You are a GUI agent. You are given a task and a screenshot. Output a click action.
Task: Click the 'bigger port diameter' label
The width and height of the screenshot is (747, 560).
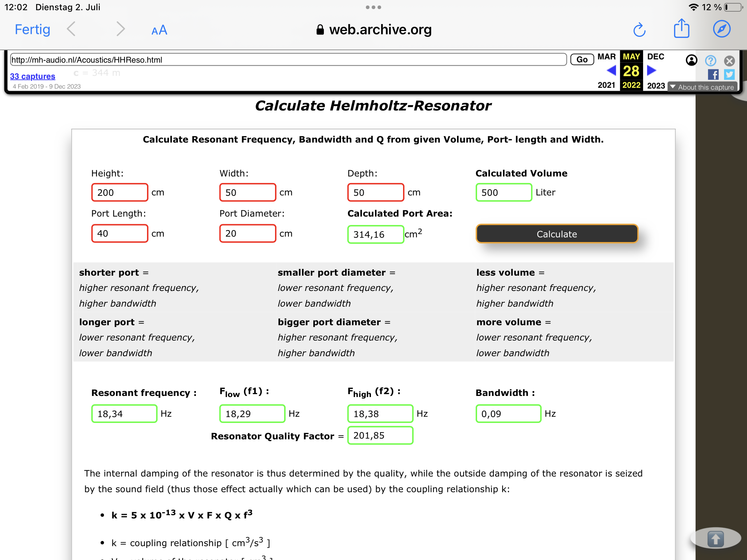click(329, 322)
